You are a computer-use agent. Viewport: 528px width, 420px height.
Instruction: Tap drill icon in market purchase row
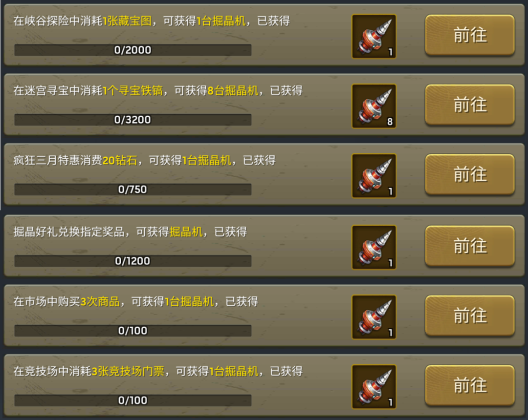coord(374,317)
